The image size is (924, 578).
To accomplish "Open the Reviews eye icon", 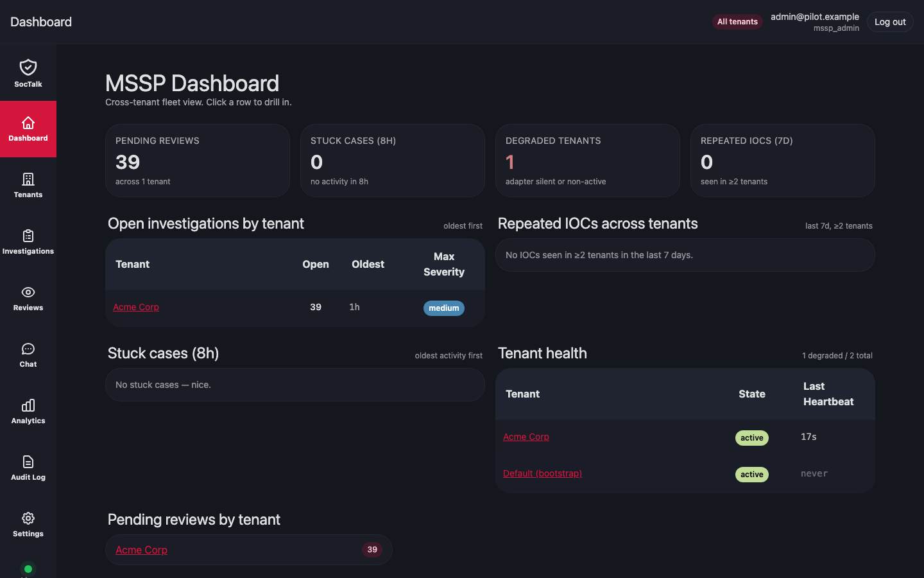I will click(28, 292).
